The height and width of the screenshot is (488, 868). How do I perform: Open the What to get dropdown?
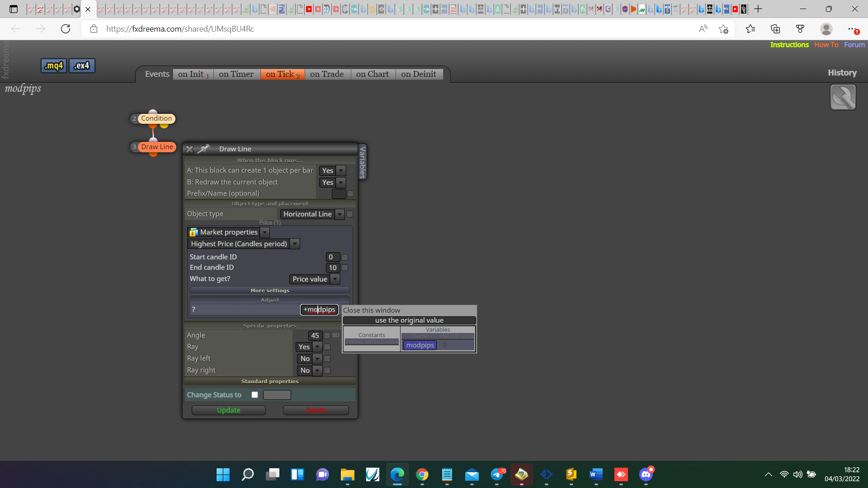(314, 279)
